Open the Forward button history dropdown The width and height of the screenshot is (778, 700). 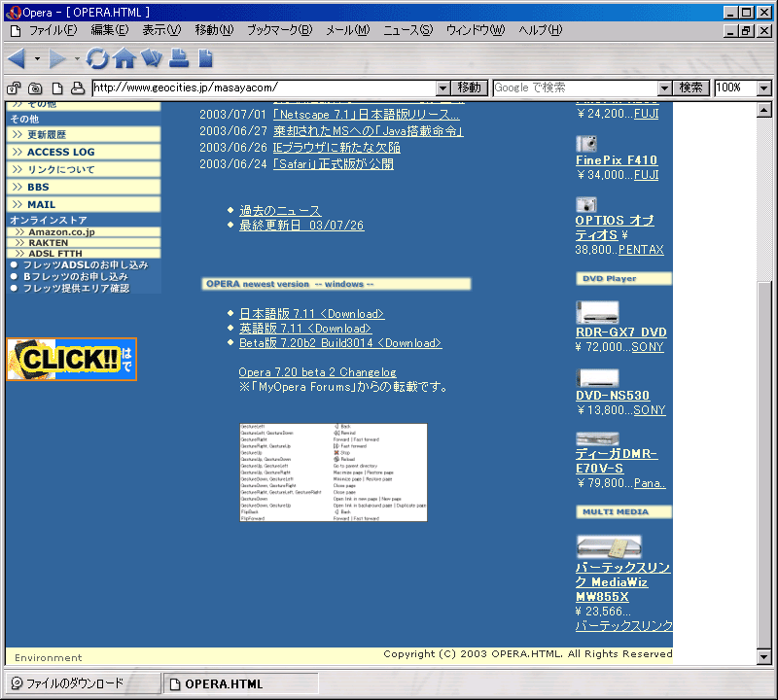point(77,58)
